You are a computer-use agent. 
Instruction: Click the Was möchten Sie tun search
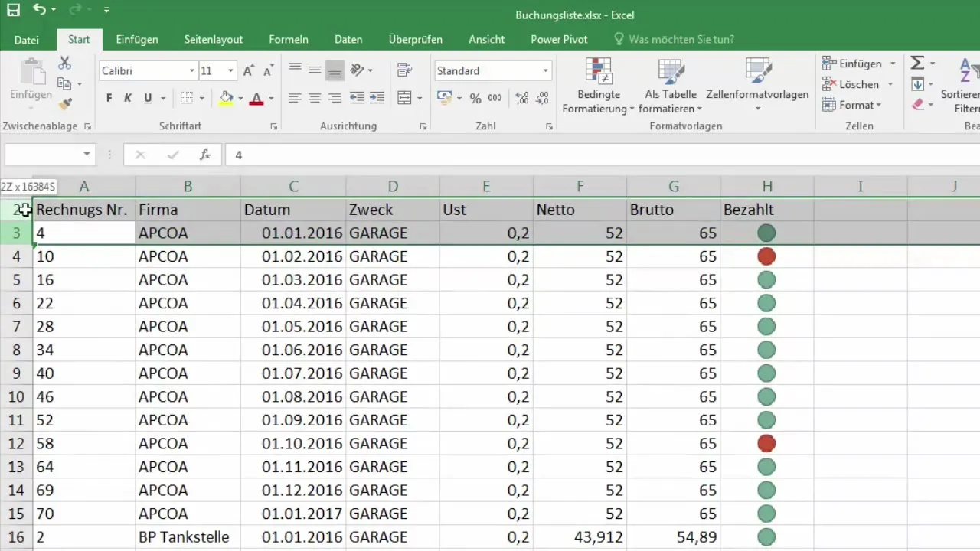[674, 40]
